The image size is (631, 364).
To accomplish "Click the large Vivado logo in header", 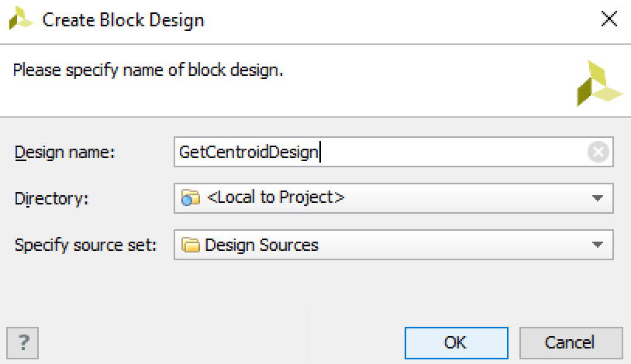I will [x=598, y=84].
